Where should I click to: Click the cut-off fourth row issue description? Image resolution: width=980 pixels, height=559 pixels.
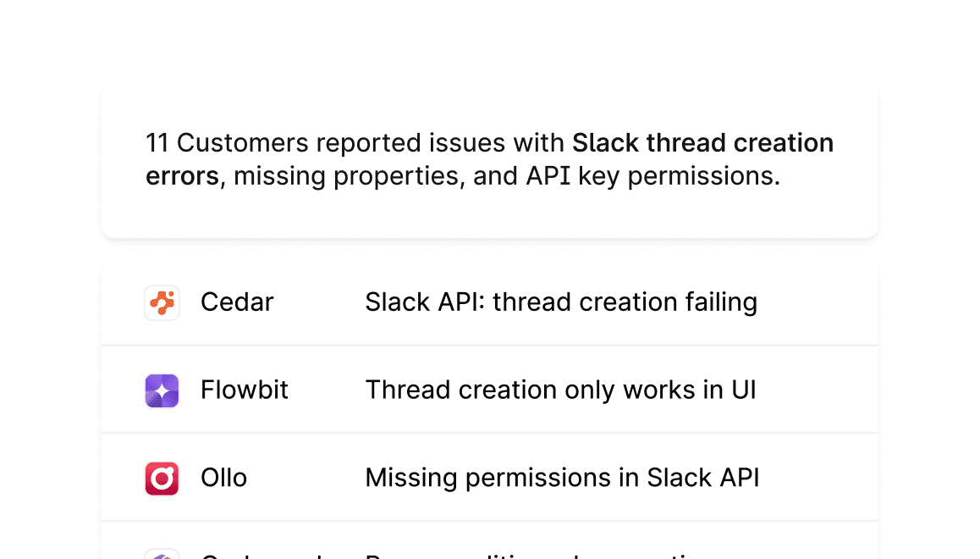click(533, 556)
